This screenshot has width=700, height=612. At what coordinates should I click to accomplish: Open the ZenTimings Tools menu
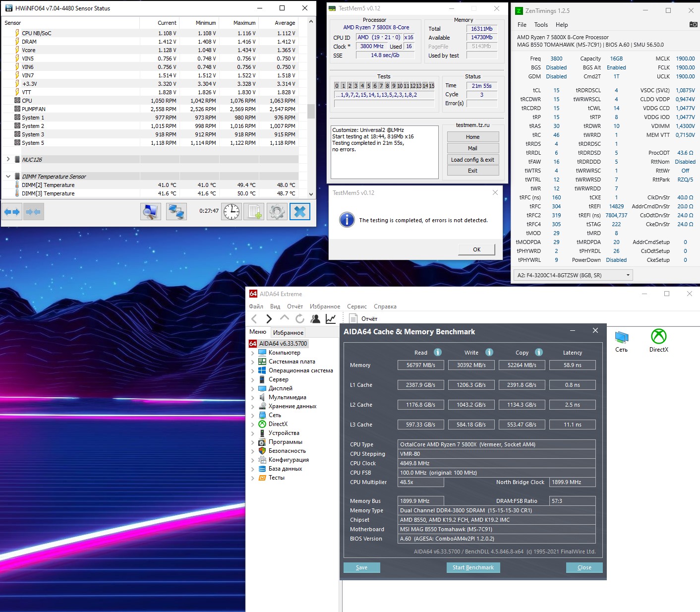[x=541, y=24]
